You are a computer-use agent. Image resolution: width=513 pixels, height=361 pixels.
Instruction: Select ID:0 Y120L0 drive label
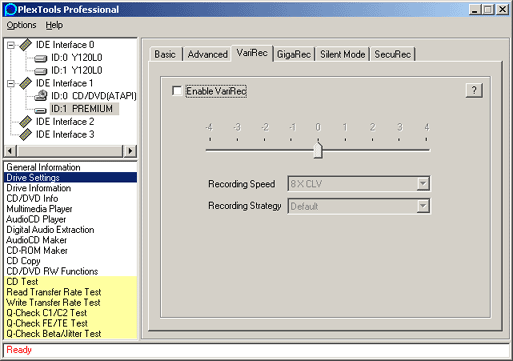click(x=76, y=58)
